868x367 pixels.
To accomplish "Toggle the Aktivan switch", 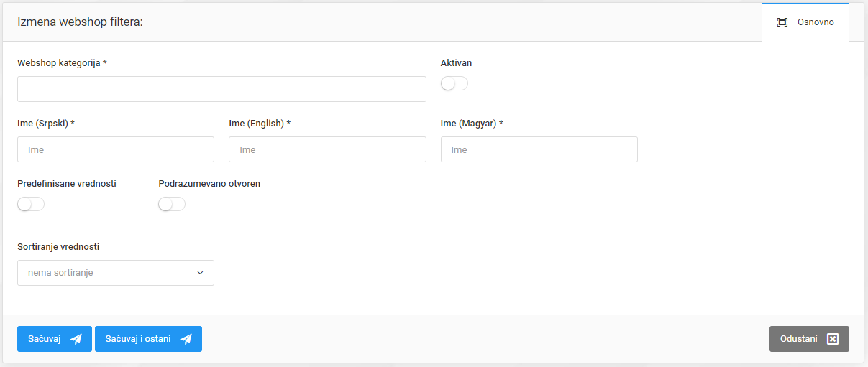I will point(454,84).
